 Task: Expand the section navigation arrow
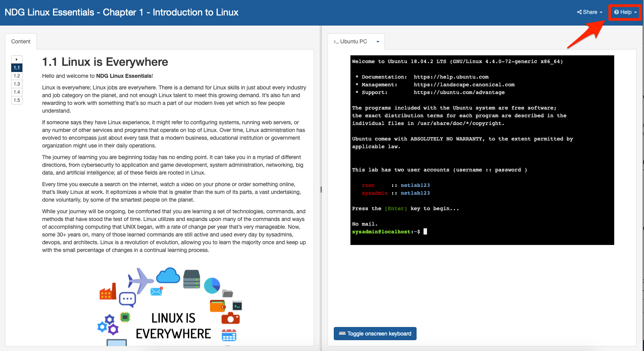point(17,60)
